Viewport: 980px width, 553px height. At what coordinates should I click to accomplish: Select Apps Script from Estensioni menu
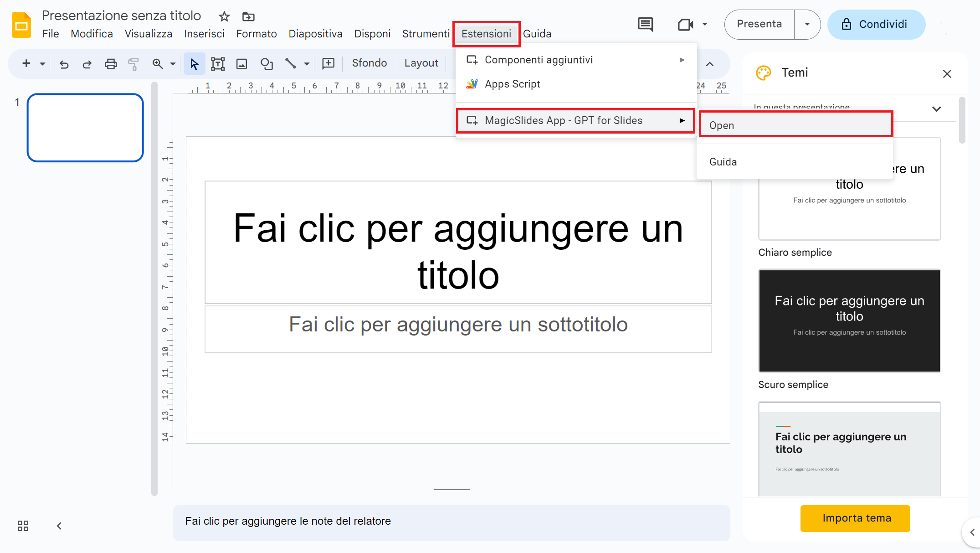pyautogui.click(x=513, y=84)
